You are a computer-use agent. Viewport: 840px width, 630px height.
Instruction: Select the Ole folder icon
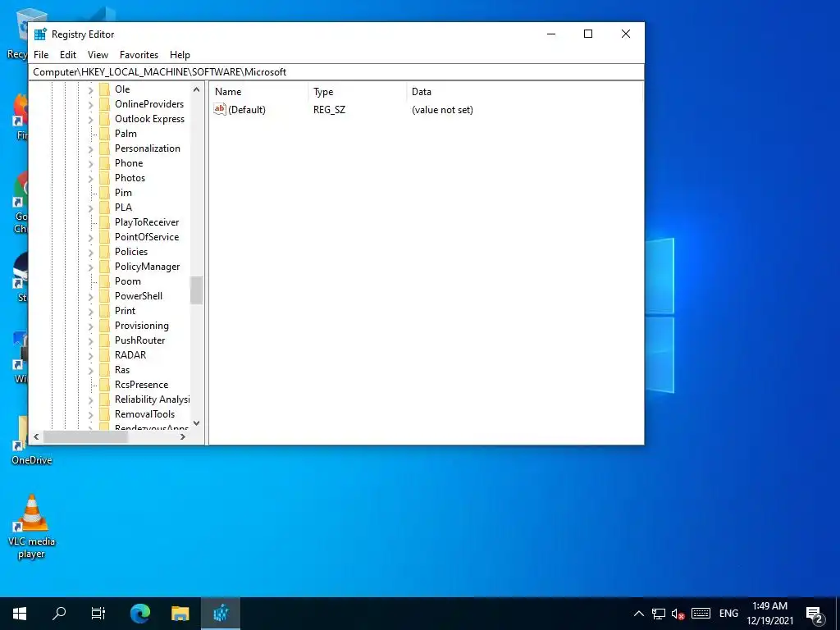click(104, 89)
